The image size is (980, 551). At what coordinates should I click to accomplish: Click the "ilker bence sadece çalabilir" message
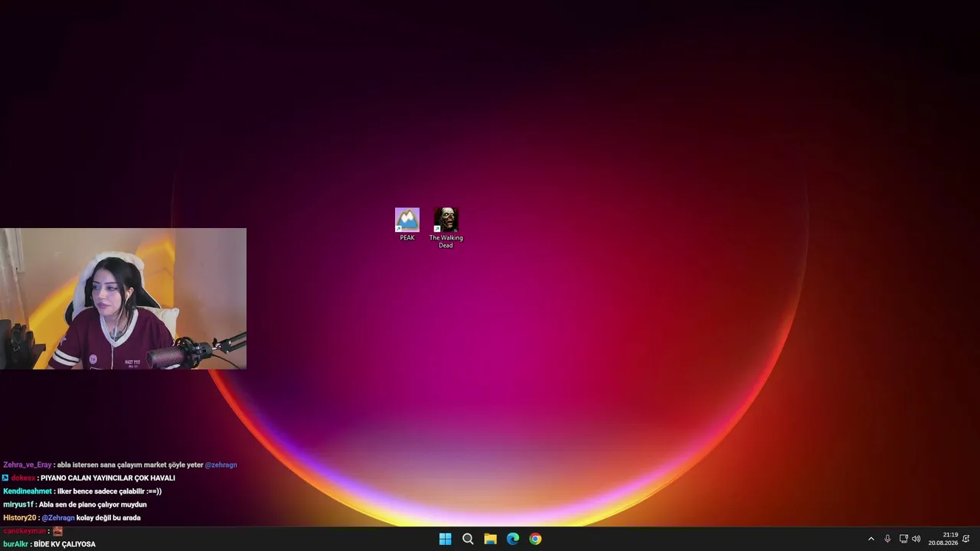pos(109,491)
